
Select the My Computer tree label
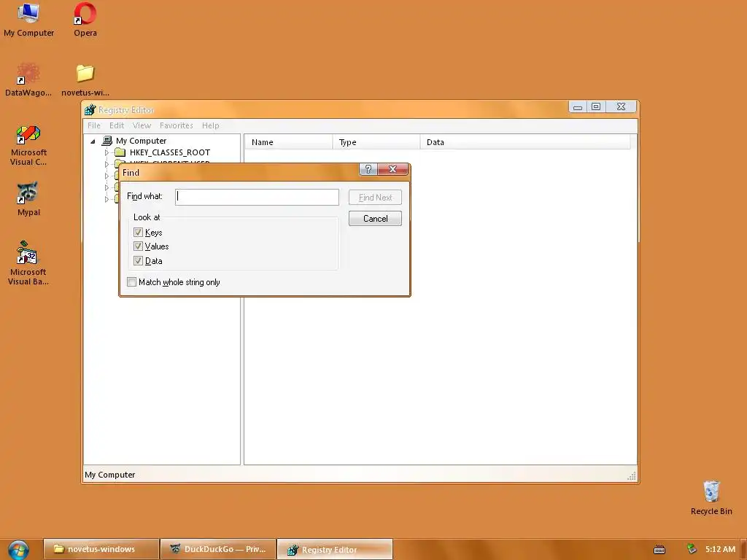click(x=141, y=141)
